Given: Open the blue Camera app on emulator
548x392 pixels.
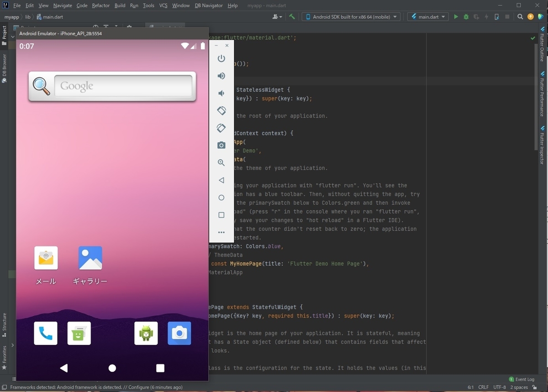Looking at the screenshot, I should tap(179, 333).
